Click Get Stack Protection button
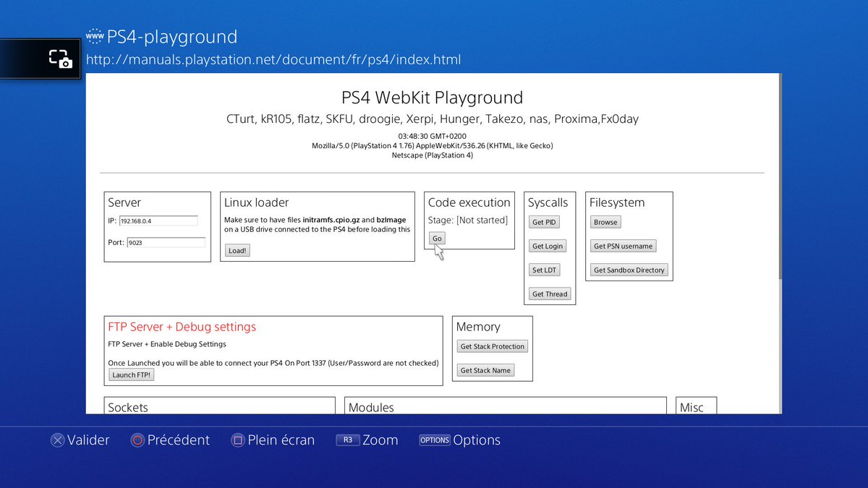Image resolution: width=868 pixels, height=488 pixels. 493,346
